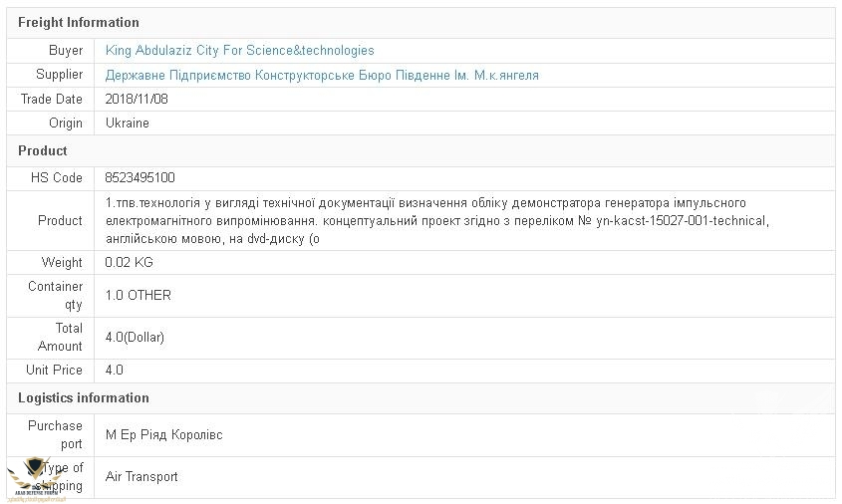Open the Ukrainian supplier name link
Image resolution: width=842 pixels, height=504 pixels.
tap(322, 75)
